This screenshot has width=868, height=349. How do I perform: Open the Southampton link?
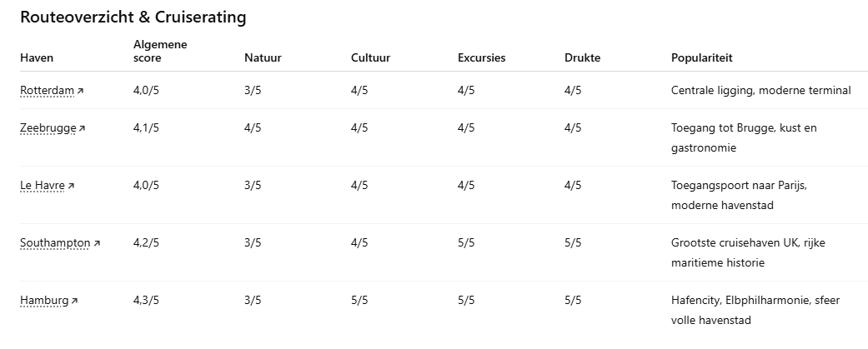tap(55, 242)
